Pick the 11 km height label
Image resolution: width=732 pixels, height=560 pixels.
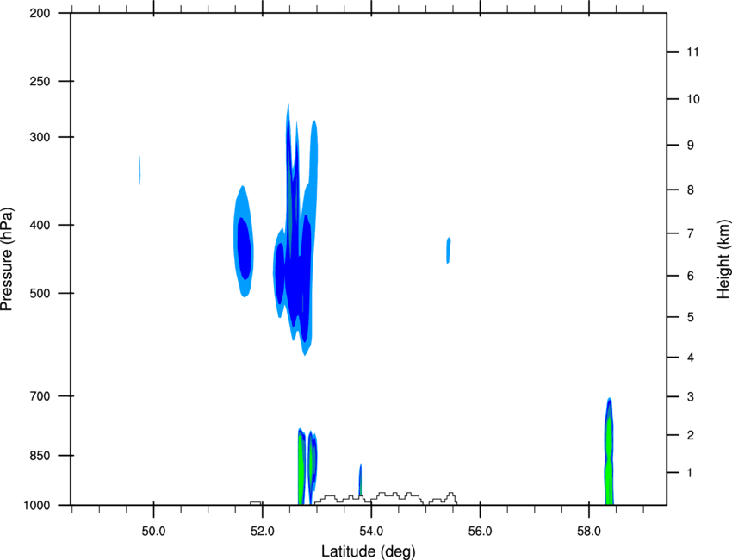click(x=692, y=52)
